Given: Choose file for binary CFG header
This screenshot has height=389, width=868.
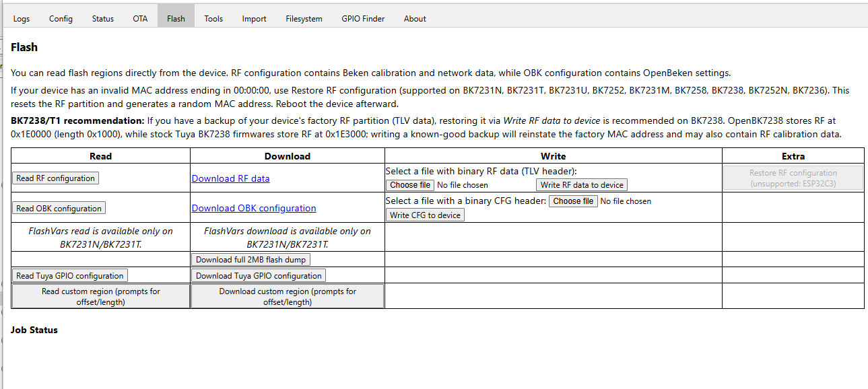Looking at the screenshot, I should (x=573, y=201).
